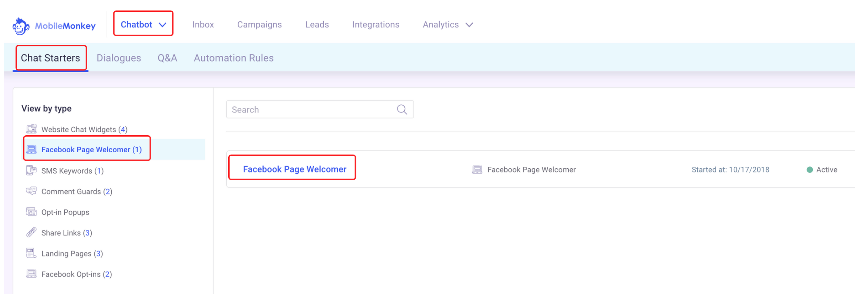Open the Chatbot dropdown menu
Screen dimensions: 868x294
[143, 24]
